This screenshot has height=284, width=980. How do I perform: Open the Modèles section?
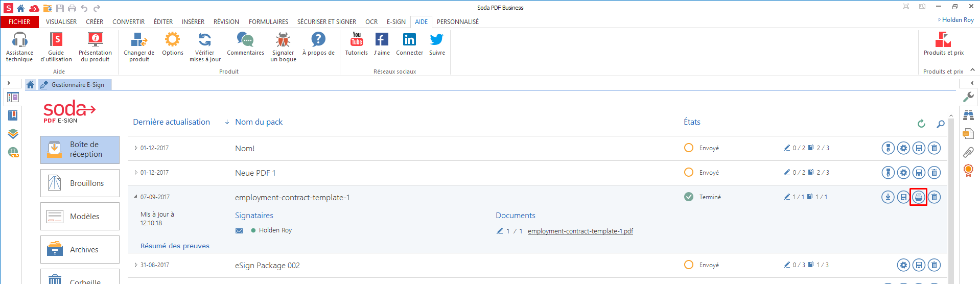click(80, 216)
